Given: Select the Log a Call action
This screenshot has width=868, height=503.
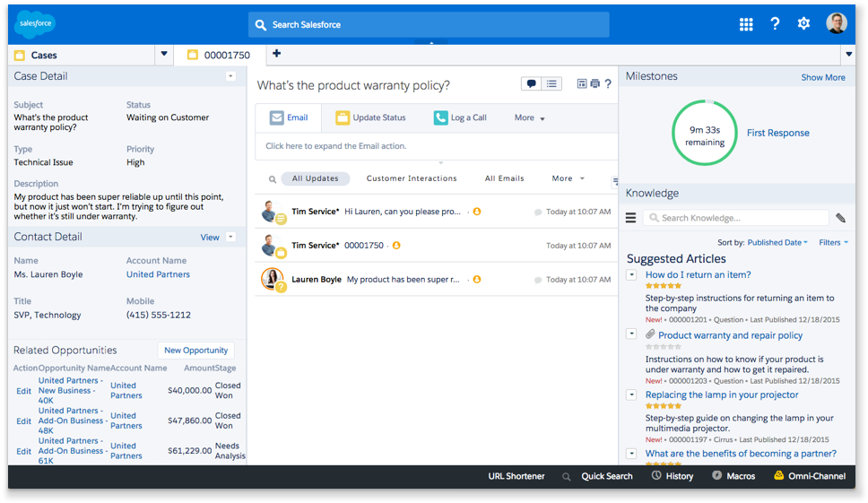Looking at the screenshot, I should click(460, 117).
